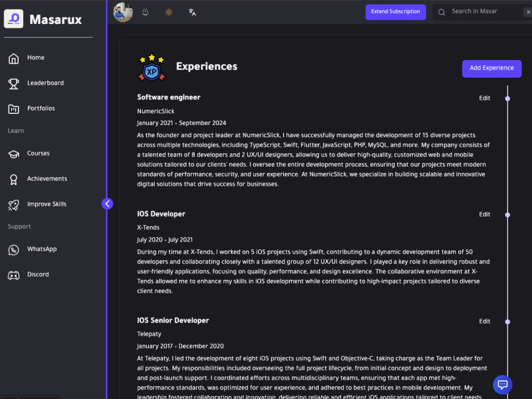Click the January 2021 - September 2024 dates

click(181, 123)
